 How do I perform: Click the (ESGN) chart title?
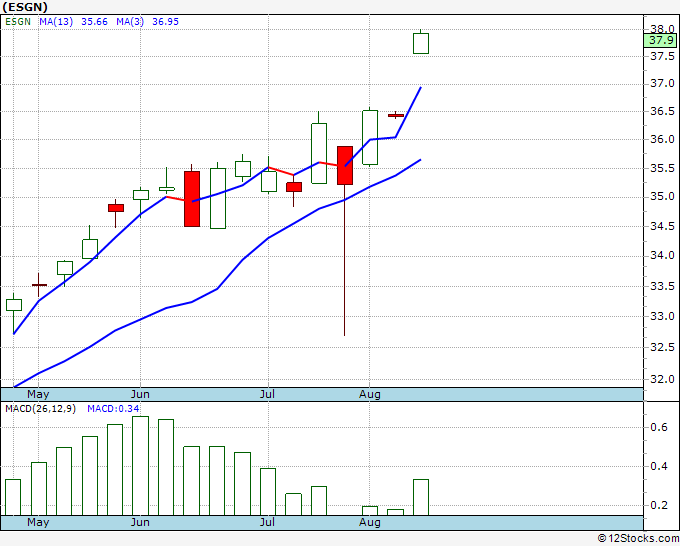tap(25, 7)
